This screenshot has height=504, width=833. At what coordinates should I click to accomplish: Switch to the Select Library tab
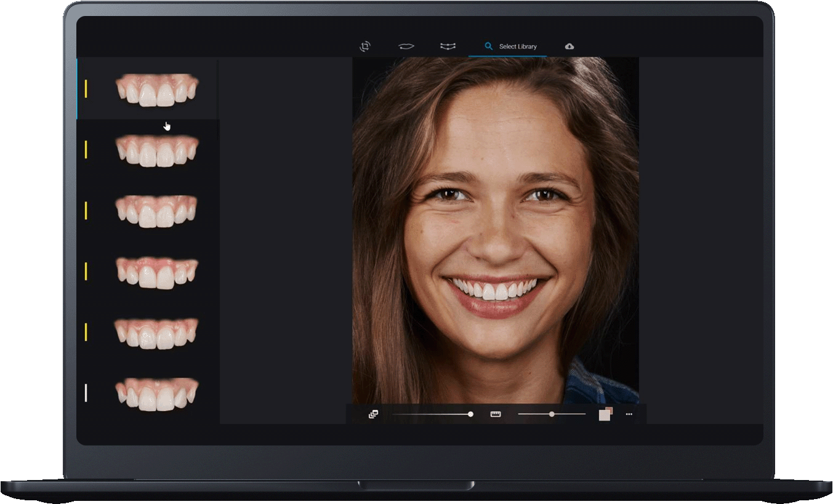click(517, 47)
